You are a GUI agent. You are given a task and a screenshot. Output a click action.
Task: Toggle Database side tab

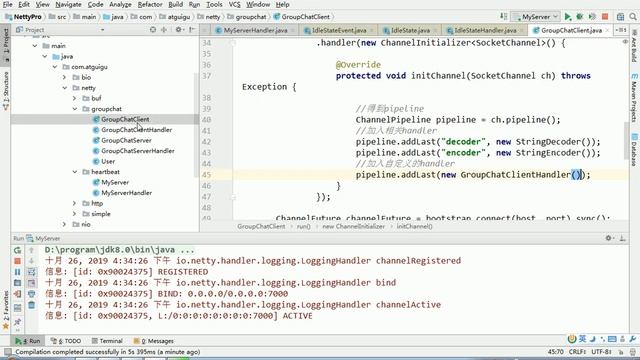coord(634,149)
